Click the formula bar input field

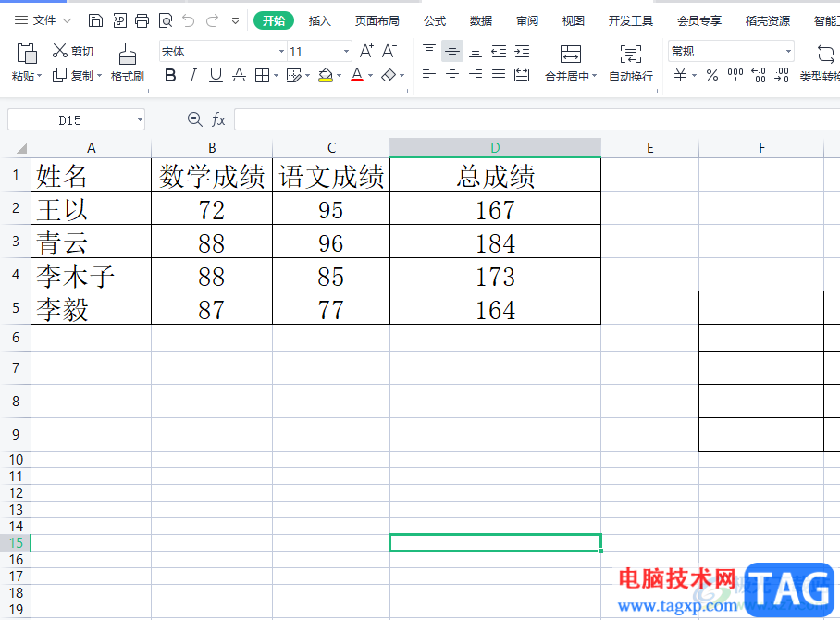pyautogui.click(x=537, y=119)
